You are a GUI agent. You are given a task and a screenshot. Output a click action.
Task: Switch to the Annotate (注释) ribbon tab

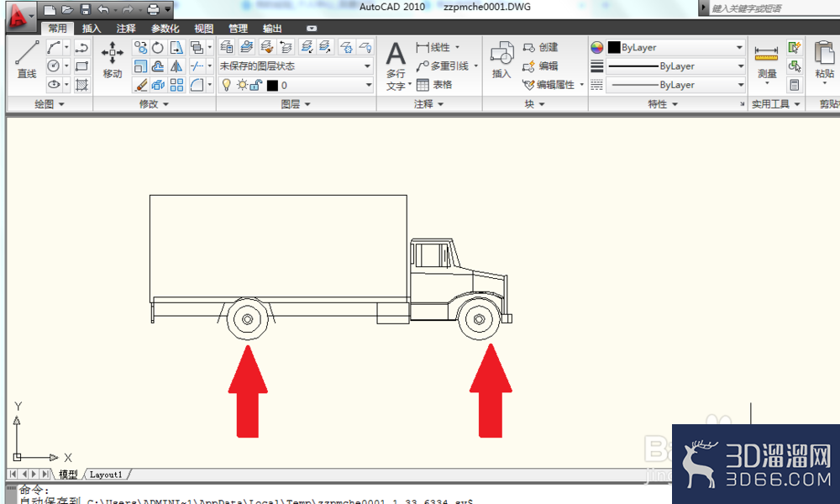pos(126,29)
